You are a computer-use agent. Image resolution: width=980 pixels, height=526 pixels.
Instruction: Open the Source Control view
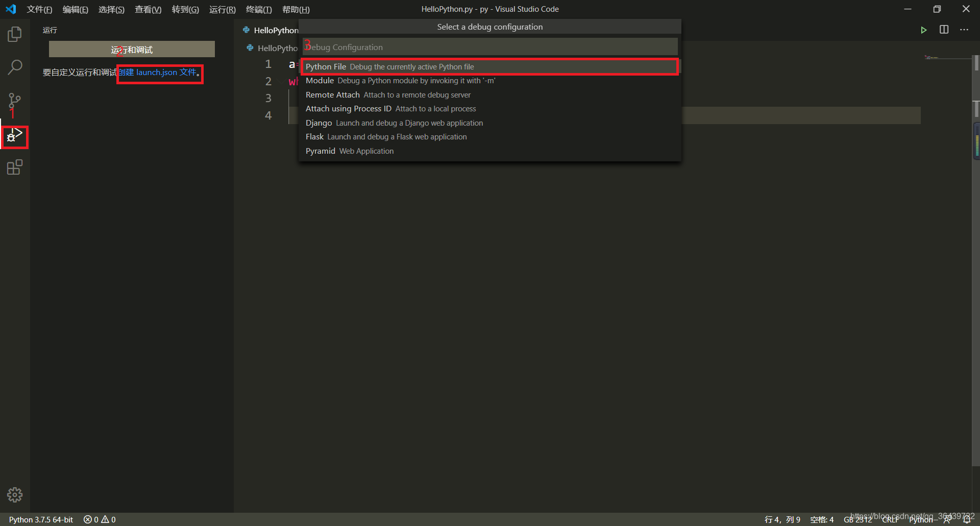pos(15,101)
